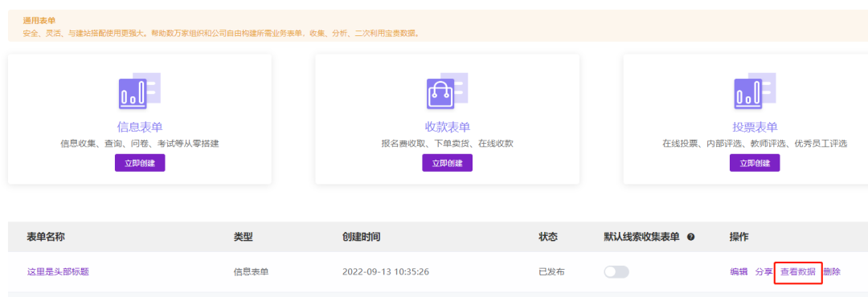Click the 投票表单 chart icon
The width and height of the screenshot is (868, 297).
click(x=755, y=91)
